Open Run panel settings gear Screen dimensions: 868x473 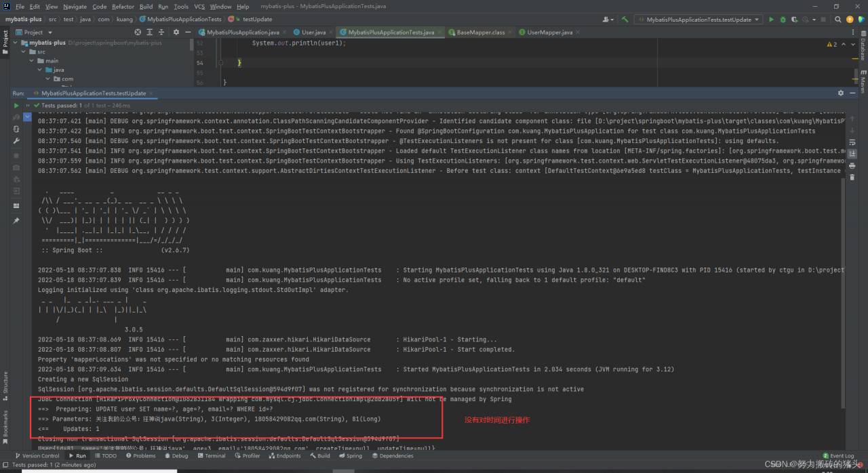tap(841, 93)
